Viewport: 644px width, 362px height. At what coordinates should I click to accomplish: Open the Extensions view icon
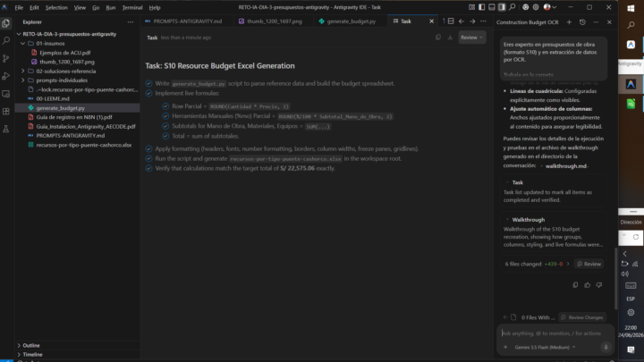(x=6, y=111)
